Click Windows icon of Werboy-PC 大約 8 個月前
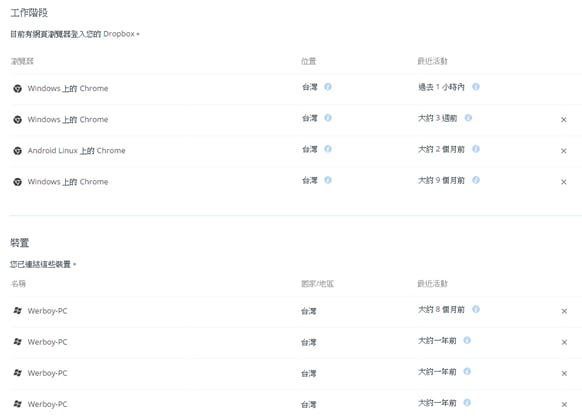The image size is (582, 418). 17,310
